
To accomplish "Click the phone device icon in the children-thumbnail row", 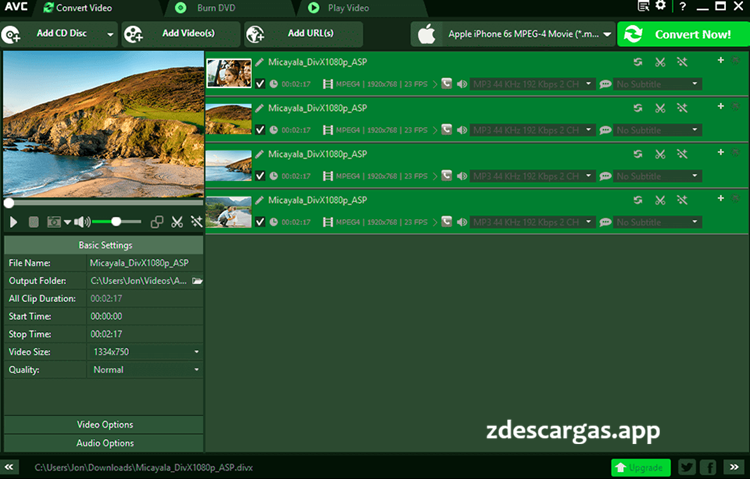I will pyautogui.click(x=446, y=84).
